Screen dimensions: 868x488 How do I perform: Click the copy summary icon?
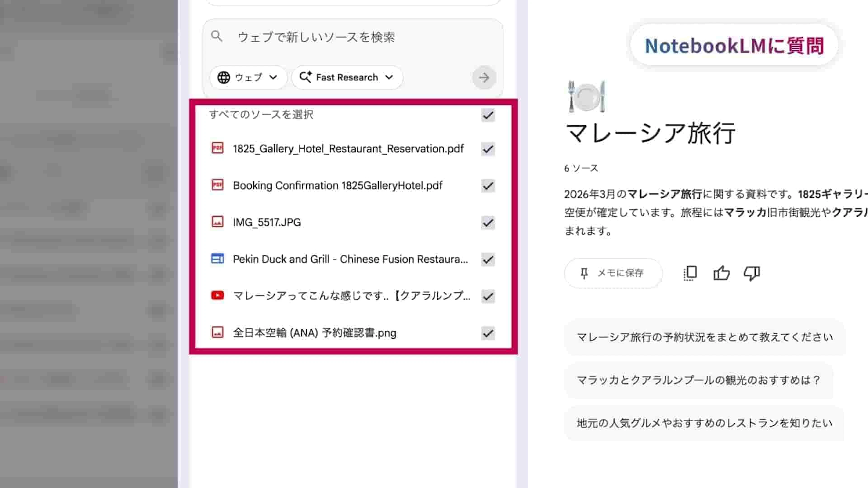690,273
